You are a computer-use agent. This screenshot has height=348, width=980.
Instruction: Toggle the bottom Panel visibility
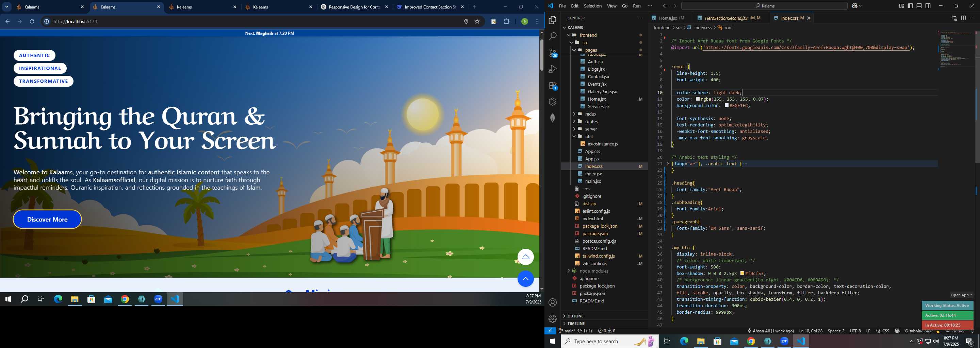click(919, 6)
